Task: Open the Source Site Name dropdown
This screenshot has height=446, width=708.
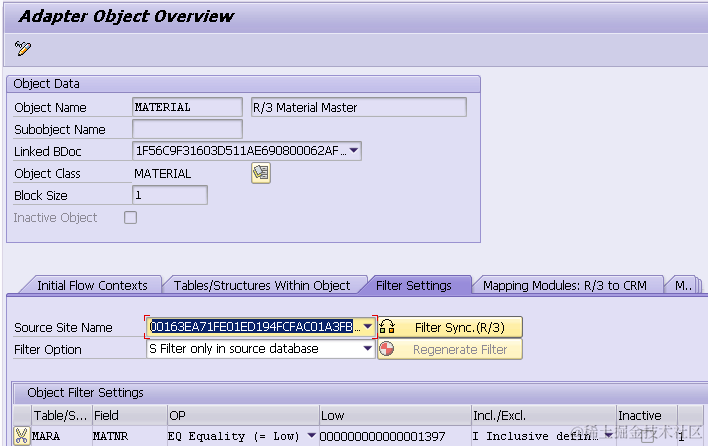Action: click(x=368, y=326)
